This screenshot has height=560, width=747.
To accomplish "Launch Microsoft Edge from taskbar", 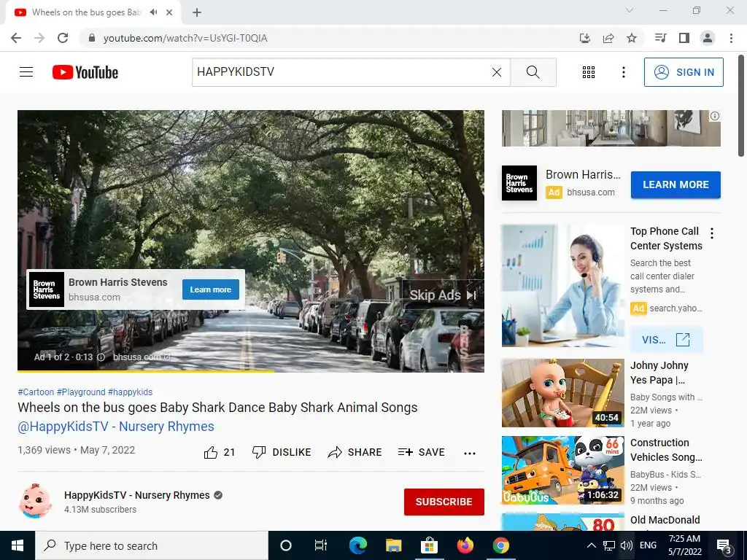I will pyautogui.click(x=357, y=545).
